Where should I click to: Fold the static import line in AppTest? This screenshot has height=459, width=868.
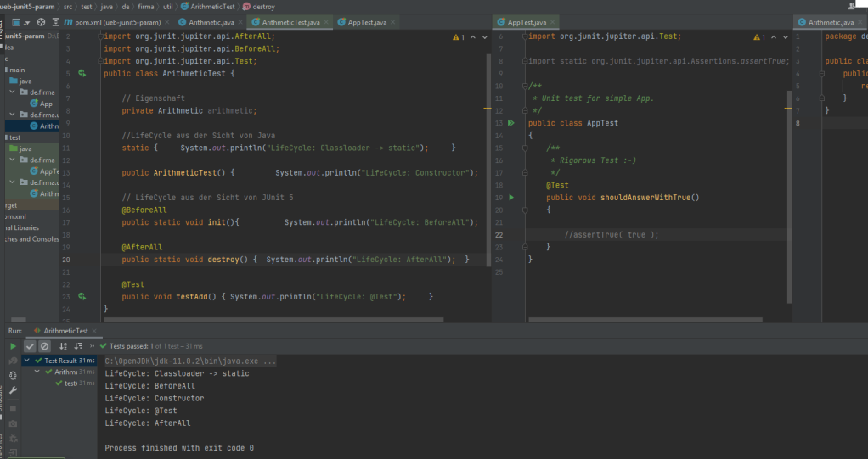[525, 62]
